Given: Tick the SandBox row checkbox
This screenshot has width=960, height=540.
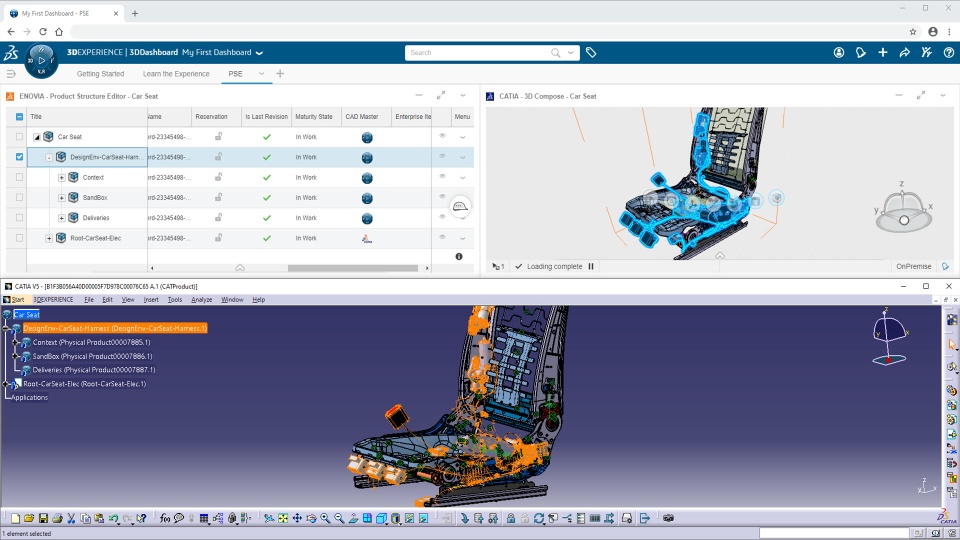Looking at the screenshot, I should [x=19, y=197].
